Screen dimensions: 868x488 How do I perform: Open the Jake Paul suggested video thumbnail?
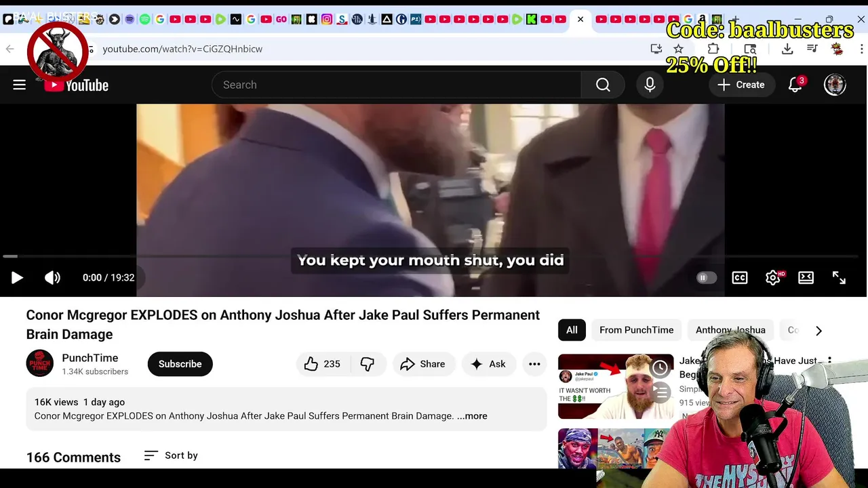click(x=616, y=386)
